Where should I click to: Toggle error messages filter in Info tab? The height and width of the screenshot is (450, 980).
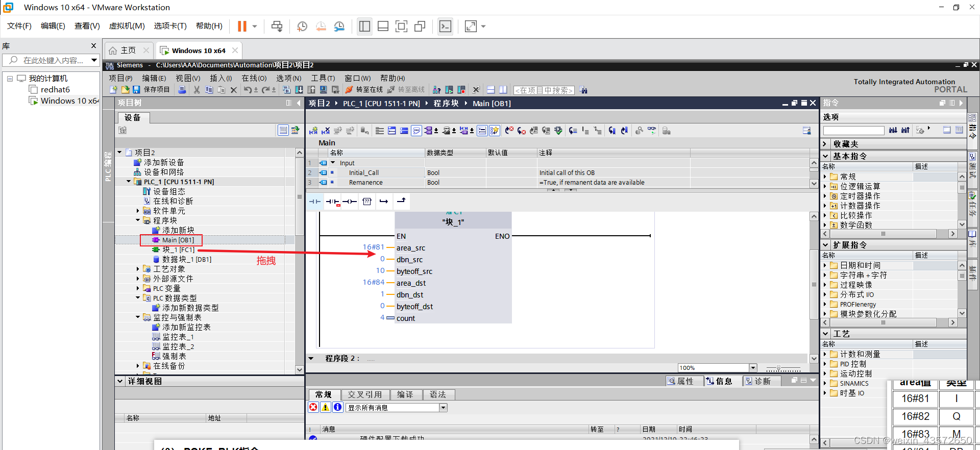click(313, 407)
